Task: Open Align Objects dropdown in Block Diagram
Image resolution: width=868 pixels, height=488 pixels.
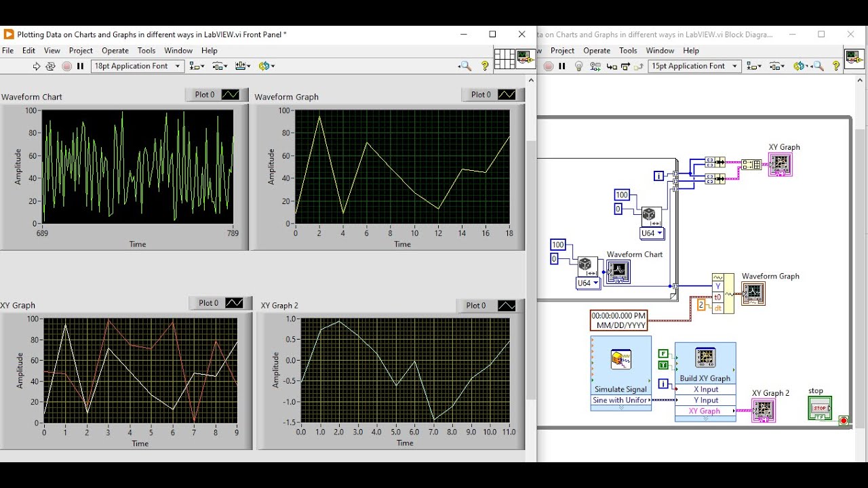Action: [x=753, y=66]
